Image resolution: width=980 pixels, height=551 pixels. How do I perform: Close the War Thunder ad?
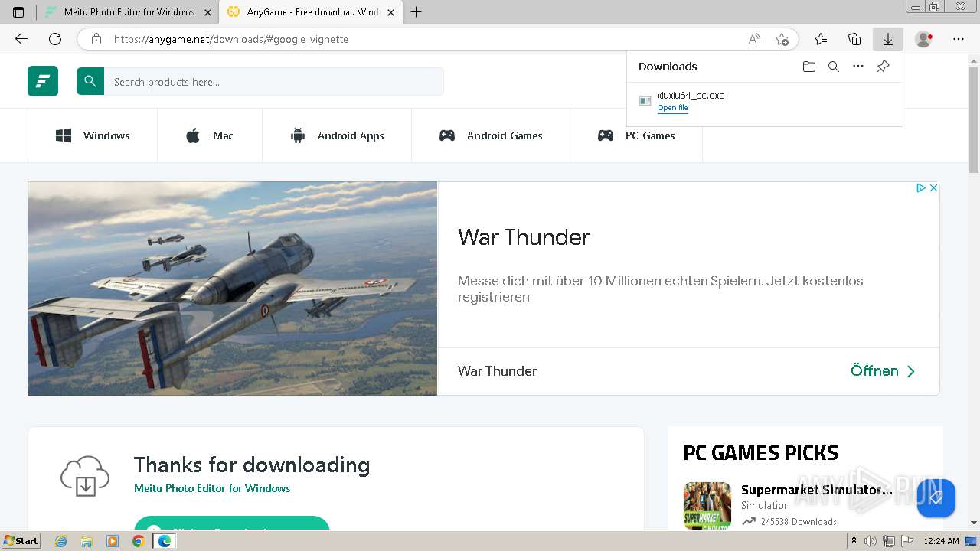point(933,187)
